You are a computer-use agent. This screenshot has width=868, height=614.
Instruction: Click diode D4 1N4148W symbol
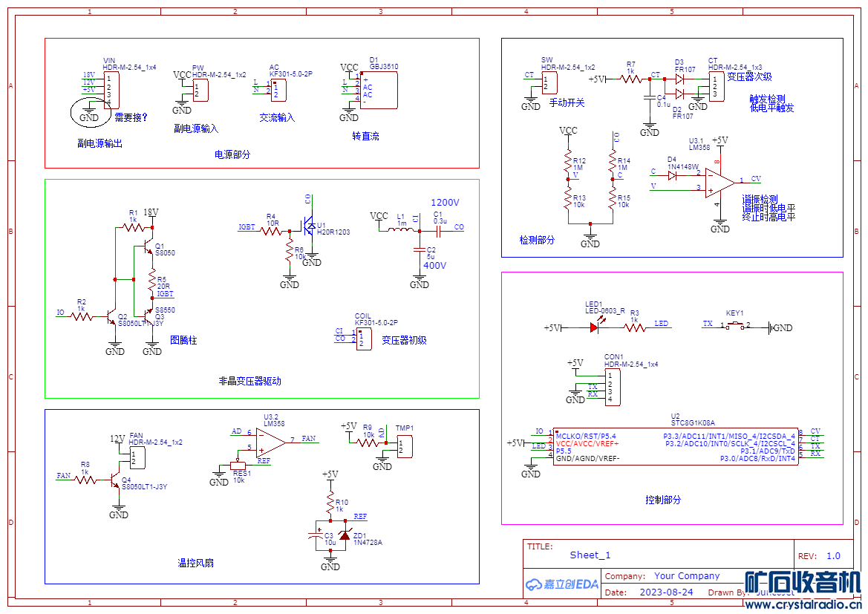coord(673,175)
